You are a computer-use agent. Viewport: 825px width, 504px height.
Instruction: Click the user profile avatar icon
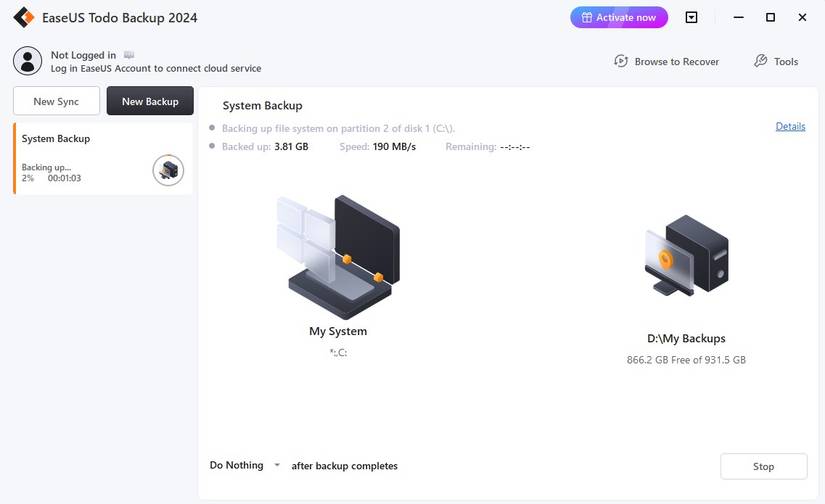coord(27,61)
